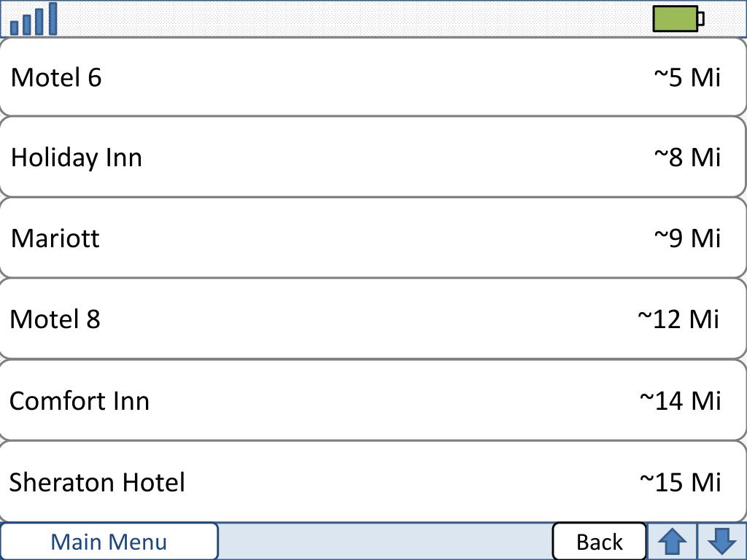The image size is (747, 560).
Task: Select the Mariott list item
Action: [373, 238]
